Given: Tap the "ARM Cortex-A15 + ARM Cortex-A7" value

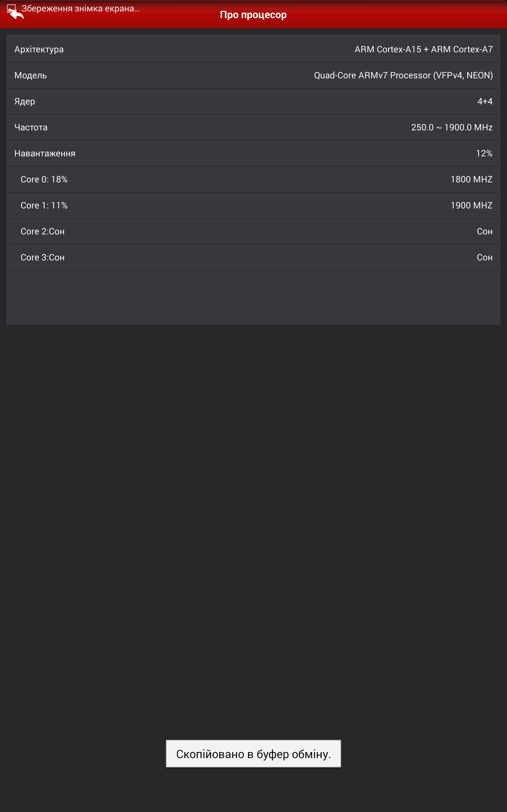Looking at the screenshot, I should pos(424,49).
